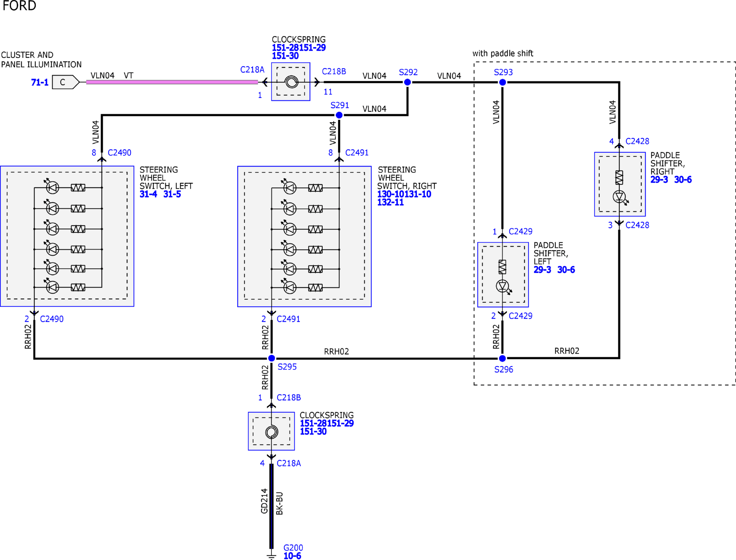Click bottom resistor symbol in right steering switch
This screenshot has height=560, width=736.
315,288
